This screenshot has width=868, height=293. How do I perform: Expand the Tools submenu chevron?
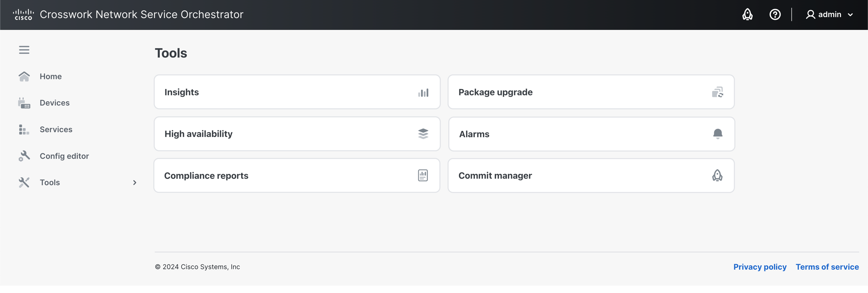(x=134, y=183)
